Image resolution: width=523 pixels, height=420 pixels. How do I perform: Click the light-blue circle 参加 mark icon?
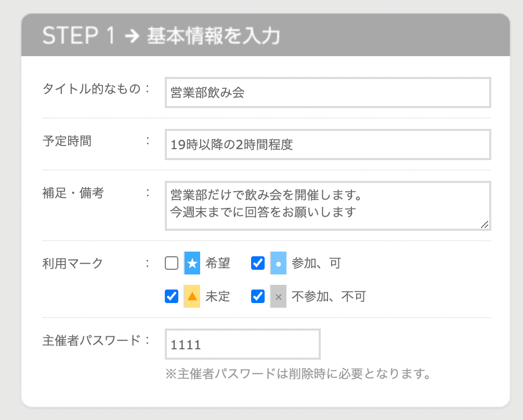point(279,264)
